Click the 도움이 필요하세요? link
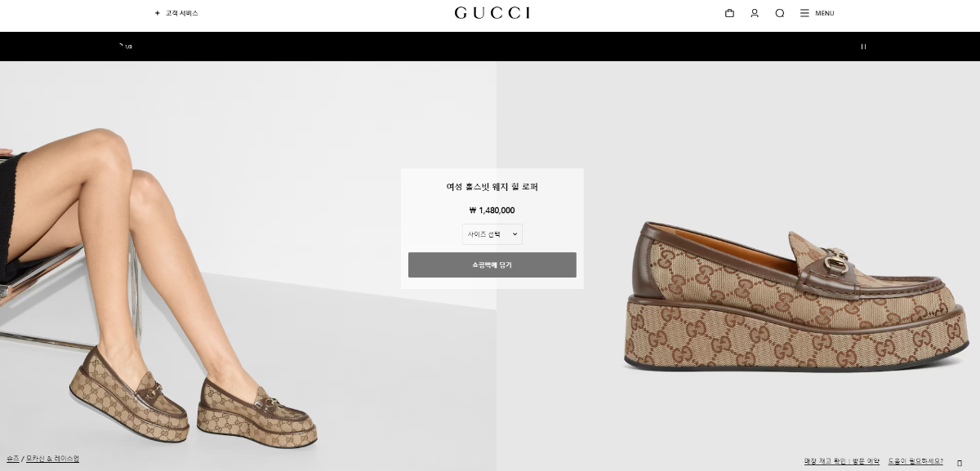The image size is (980, 471). tap(915, 462)
